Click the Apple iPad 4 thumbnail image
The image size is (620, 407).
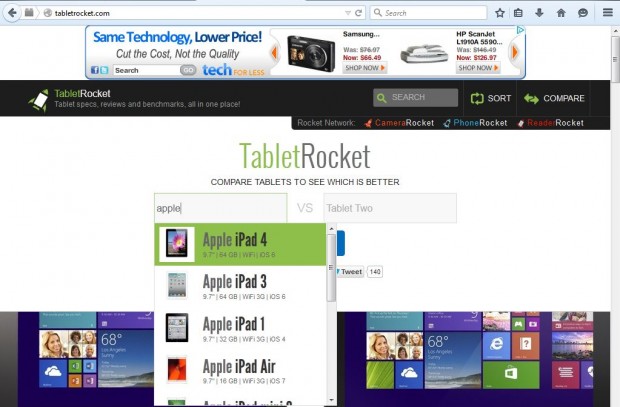177,243
